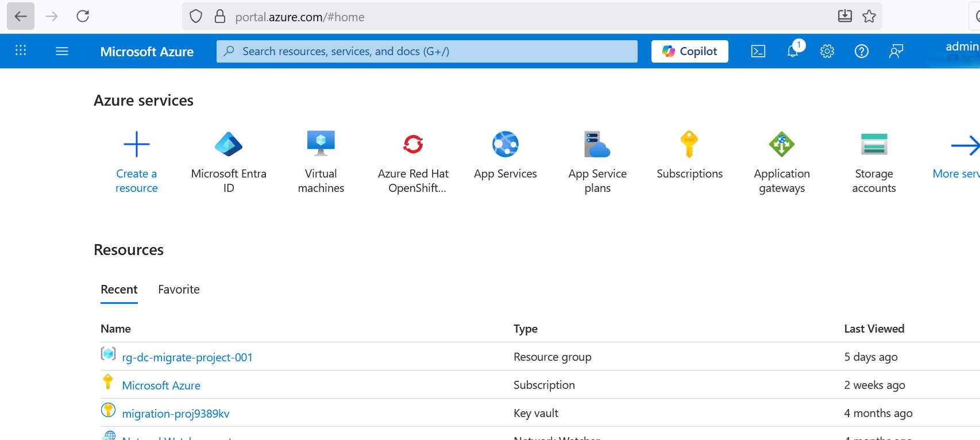Image resolution: width=980 pixels, height=440 pixels.
Task: Open the Application gateways service icon
Action: click(x=782, y=144)
